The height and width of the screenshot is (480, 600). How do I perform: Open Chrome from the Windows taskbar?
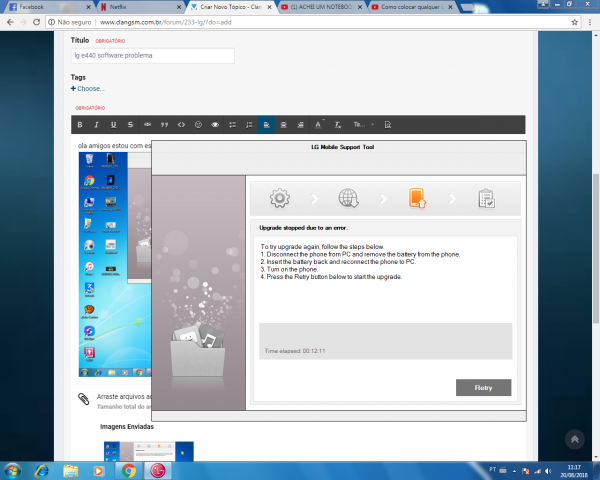coord(128,470)
